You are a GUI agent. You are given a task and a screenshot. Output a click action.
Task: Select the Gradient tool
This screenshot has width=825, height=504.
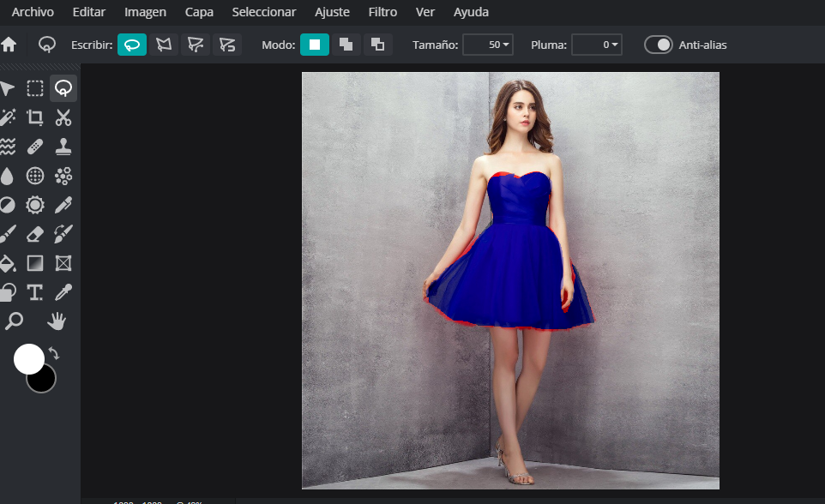pos(35,263)
